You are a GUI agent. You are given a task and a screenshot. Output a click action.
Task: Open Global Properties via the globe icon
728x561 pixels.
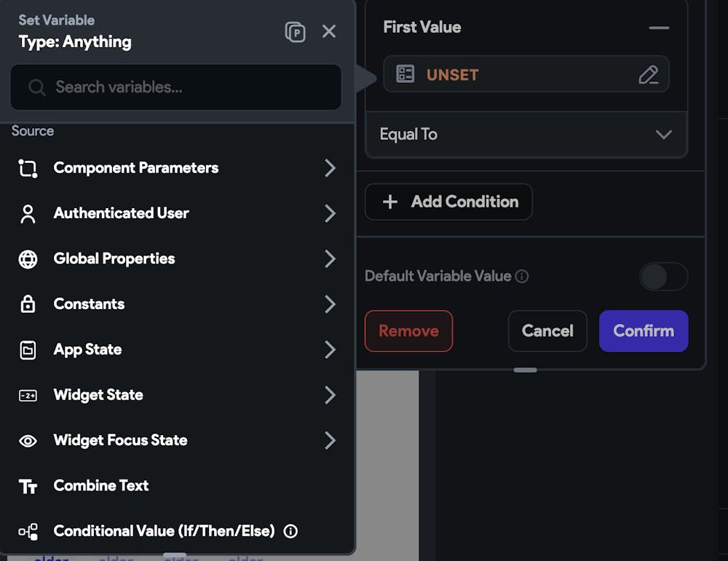[x=28, y=258]
